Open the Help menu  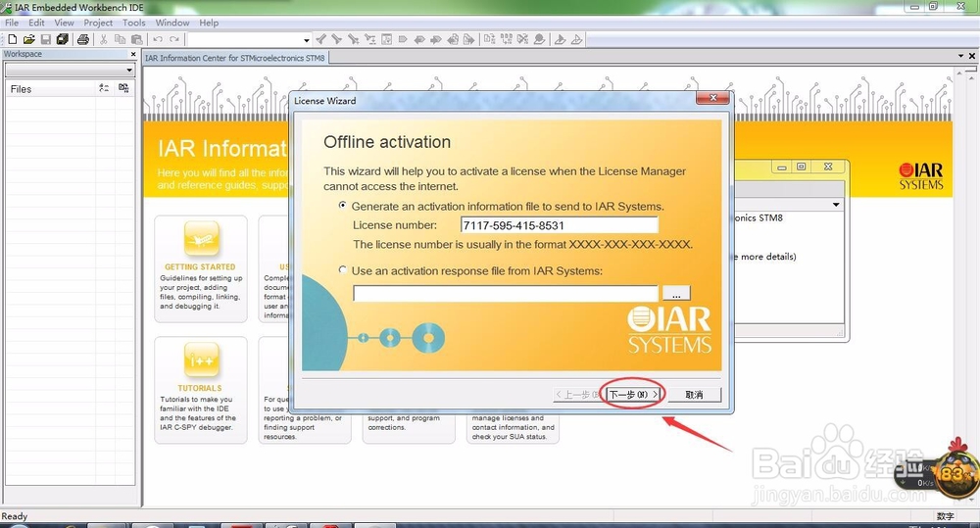pos(209,23)
